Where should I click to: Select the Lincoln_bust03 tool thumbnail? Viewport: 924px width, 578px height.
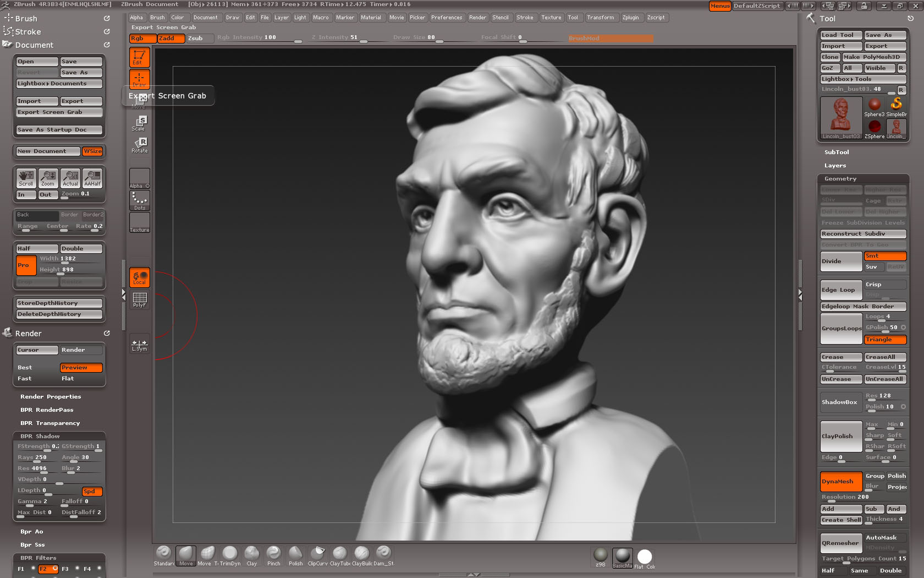click(840, 116)
